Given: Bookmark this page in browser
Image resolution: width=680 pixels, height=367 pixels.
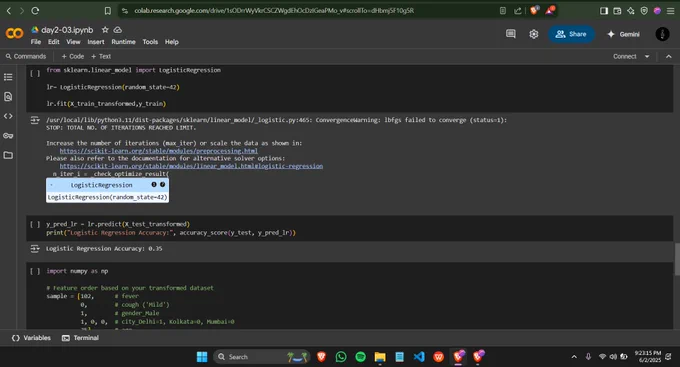Looking at the screenshot, I should coord(108,10).
